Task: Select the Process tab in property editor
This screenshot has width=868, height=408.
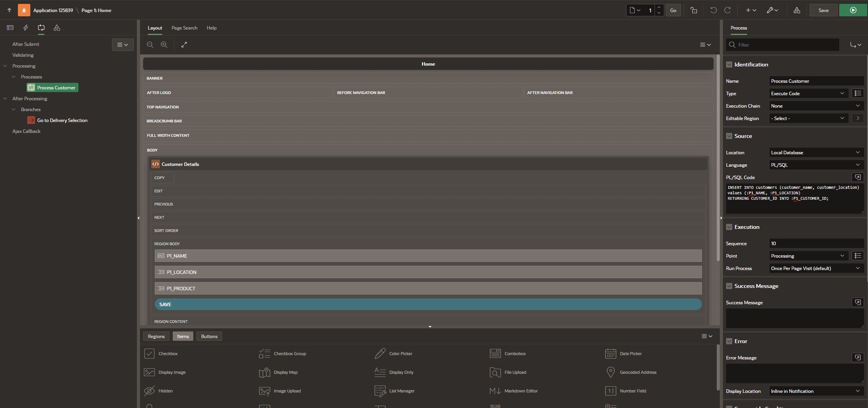Action: tap(738, 28)
